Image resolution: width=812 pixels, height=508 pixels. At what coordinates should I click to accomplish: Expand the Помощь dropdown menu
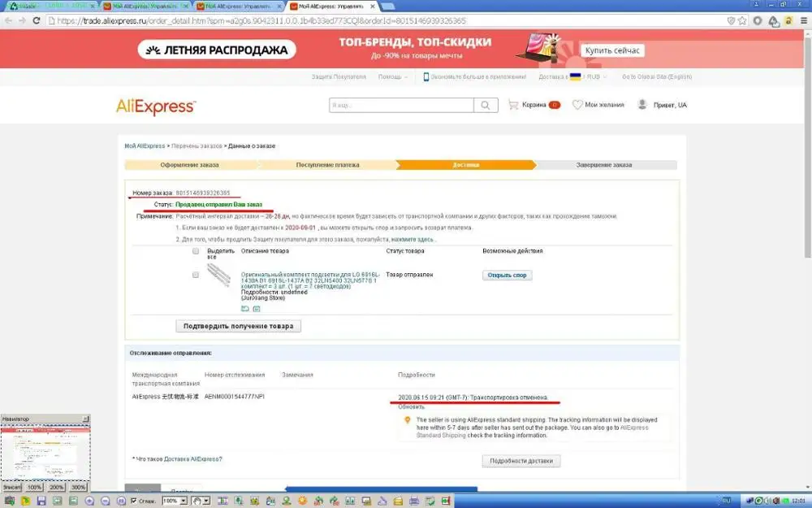[392, 76]
